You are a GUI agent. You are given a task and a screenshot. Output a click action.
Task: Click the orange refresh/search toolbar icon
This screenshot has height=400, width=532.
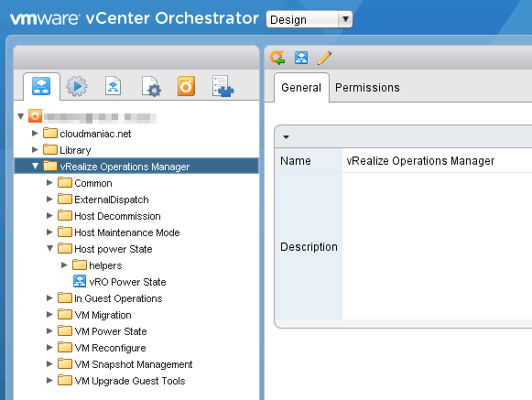[x=277, y=58]
